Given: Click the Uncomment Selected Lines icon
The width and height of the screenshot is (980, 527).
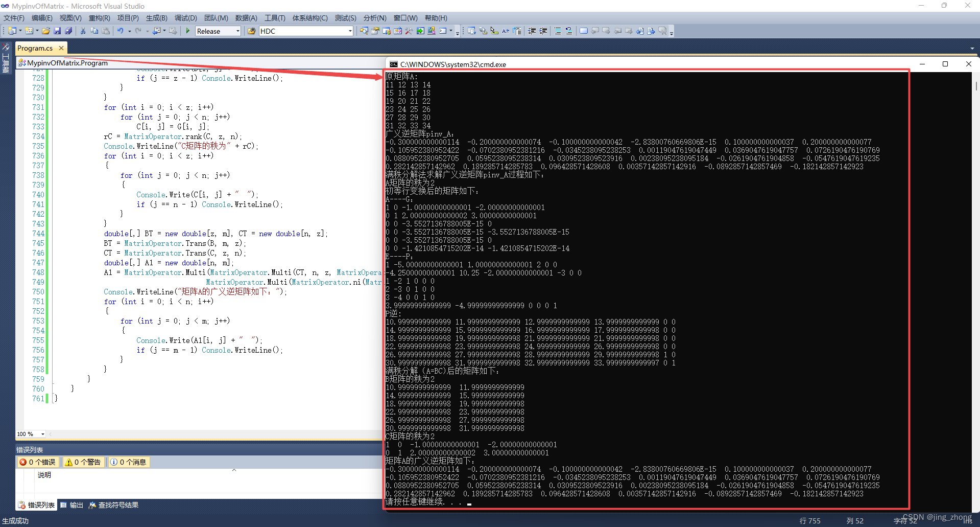Looking at the screenshot, I should (569, 31).
